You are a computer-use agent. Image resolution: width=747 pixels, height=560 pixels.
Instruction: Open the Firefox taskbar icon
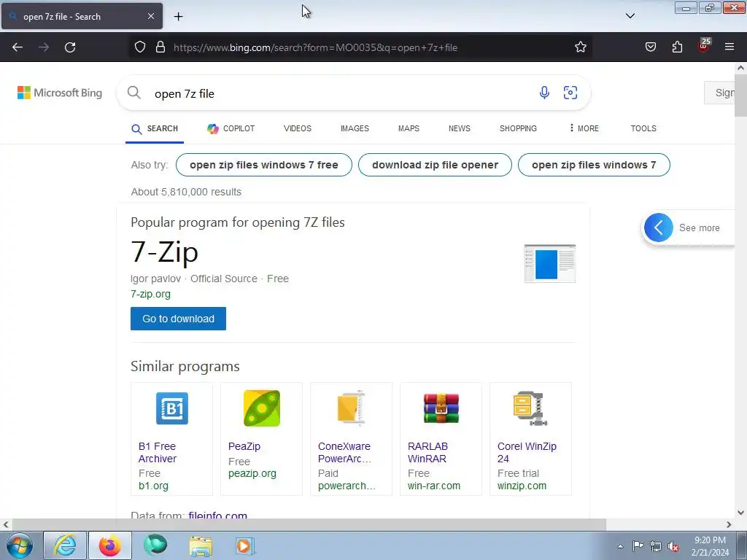tap(109, 545)
